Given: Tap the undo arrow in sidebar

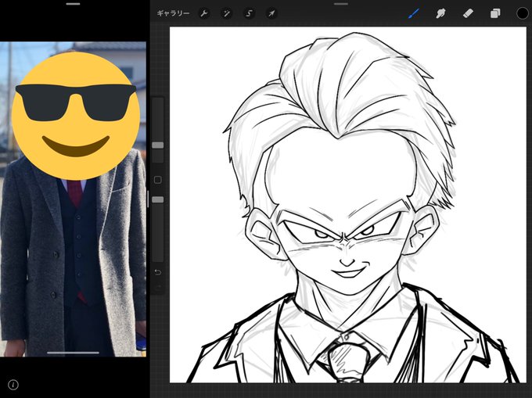Looking at the screenshot, I should click(158, 272).
